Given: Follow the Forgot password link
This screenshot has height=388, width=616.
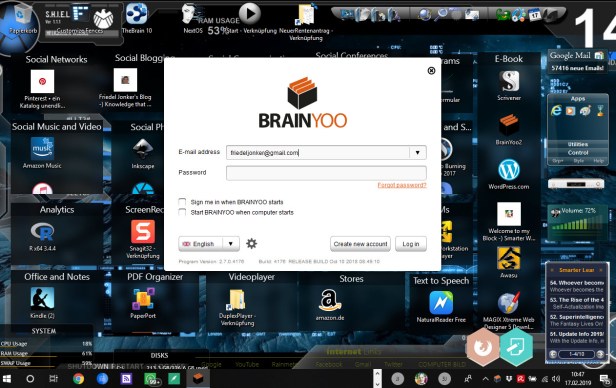Looking at the screenshot, I should pyautogui.click(x=402, y=185).
